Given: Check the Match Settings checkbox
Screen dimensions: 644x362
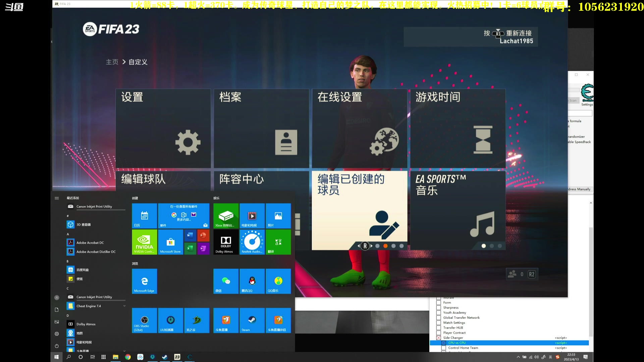Looking at the screenshot, I should click(438, 322).
